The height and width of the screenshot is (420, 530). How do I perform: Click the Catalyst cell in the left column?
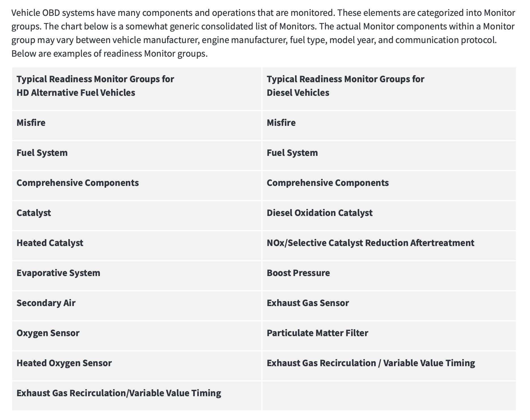(x=34, y=213)
